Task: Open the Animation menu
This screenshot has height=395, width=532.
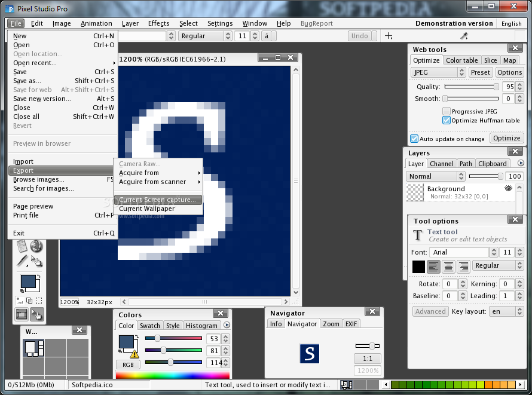Action: (96, 23)
